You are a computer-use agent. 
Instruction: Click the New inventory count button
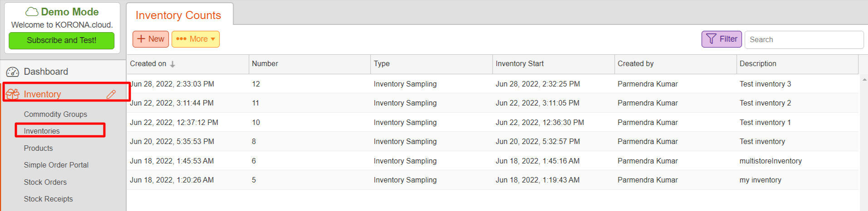pos(151,39)
